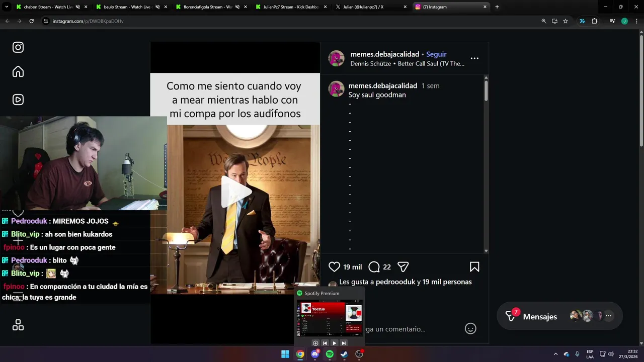Open ESP LAA language switcher
Screen dimensions: 644x362
pos(590,354)
